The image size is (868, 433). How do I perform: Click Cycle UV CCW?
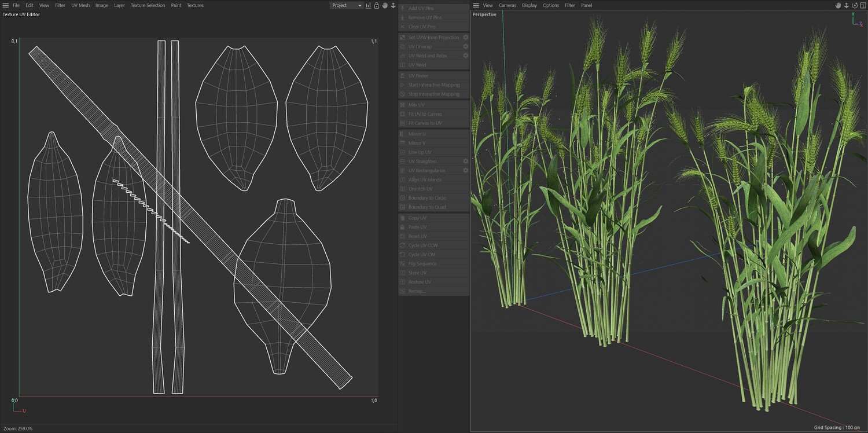tap(433, 245)
